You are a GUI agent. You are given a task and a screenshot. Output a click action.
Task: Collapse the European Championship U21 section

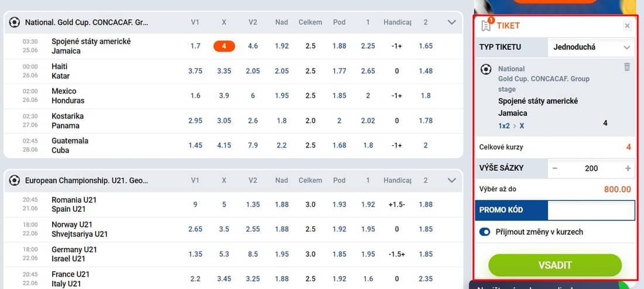point(452,180)
